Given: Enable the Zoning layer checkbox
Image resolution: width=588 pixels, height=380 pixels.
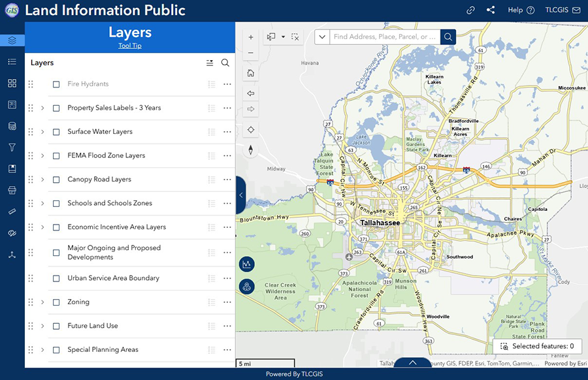Looking at the screenshot, I should 56,302.
